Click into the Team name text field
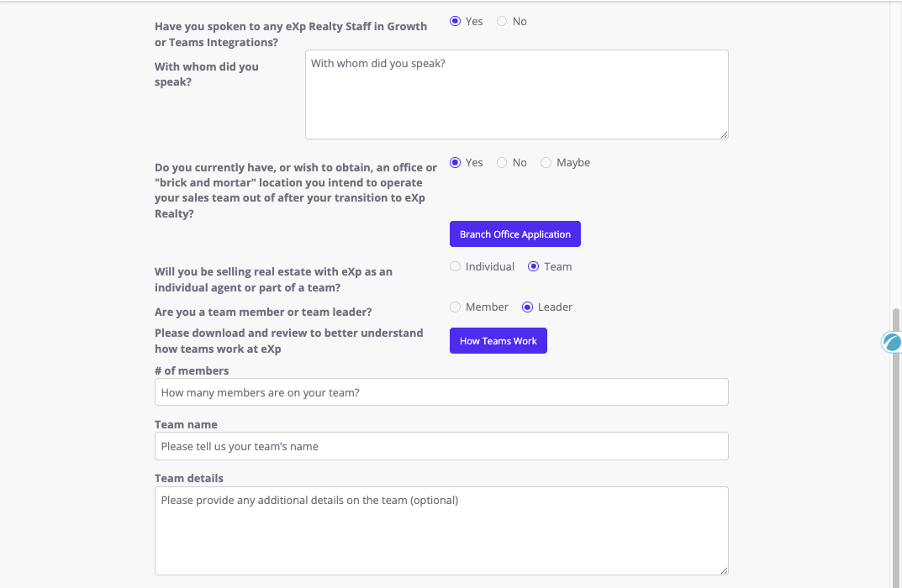The width and height of the screenshot is (902, 588). click(441, 446)
